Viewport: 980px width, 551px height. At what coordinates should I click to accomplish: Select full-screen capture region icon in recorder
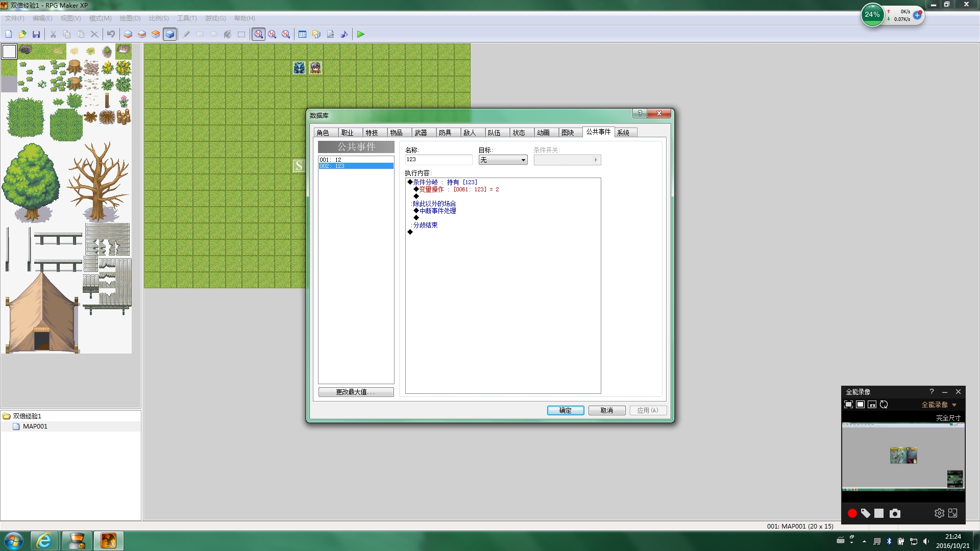(x=848, y=405)
